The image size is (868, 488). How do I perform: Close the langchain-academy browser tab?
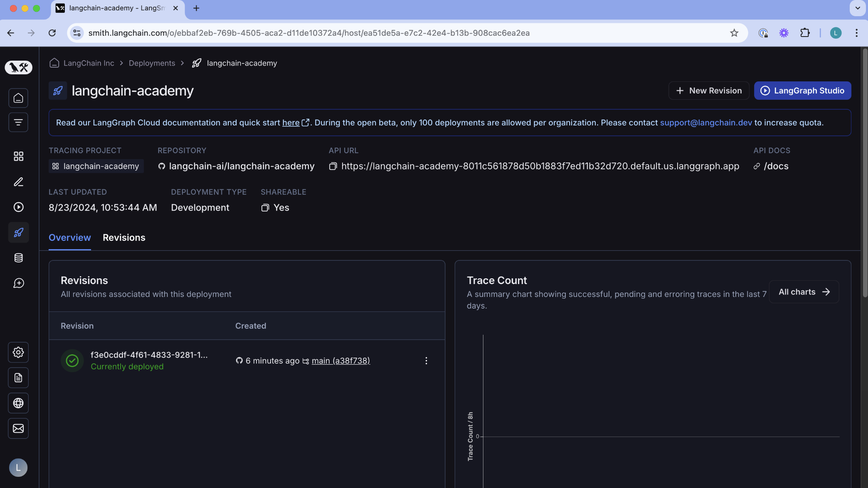tap(175, 8)
